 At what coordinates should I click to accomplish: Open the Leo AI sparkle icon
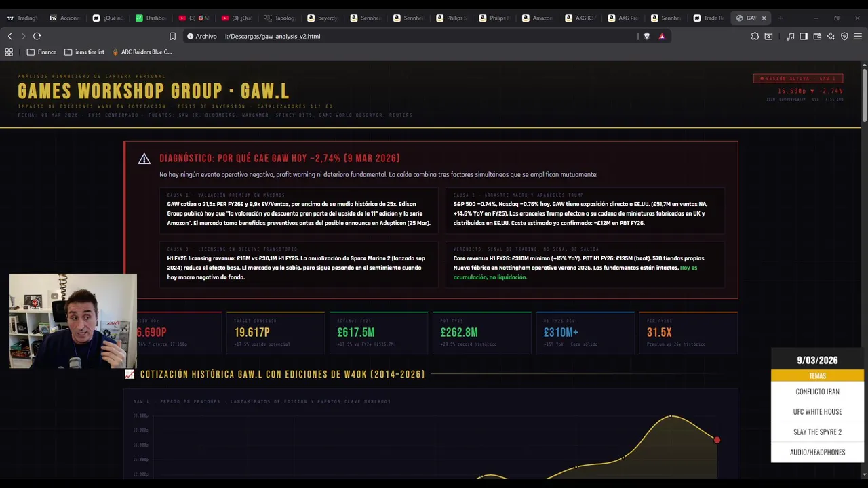tap(831, 36)
